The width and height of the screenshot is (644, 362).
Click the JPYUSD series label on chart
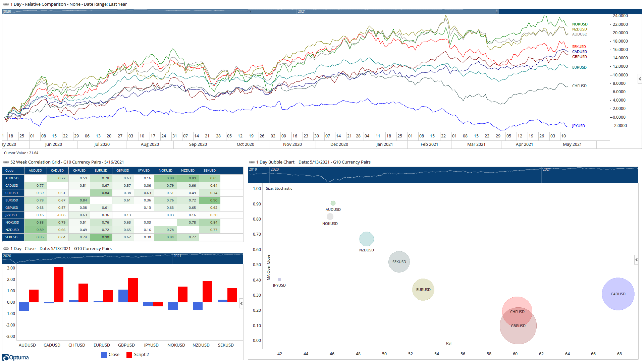coord(578,126)
